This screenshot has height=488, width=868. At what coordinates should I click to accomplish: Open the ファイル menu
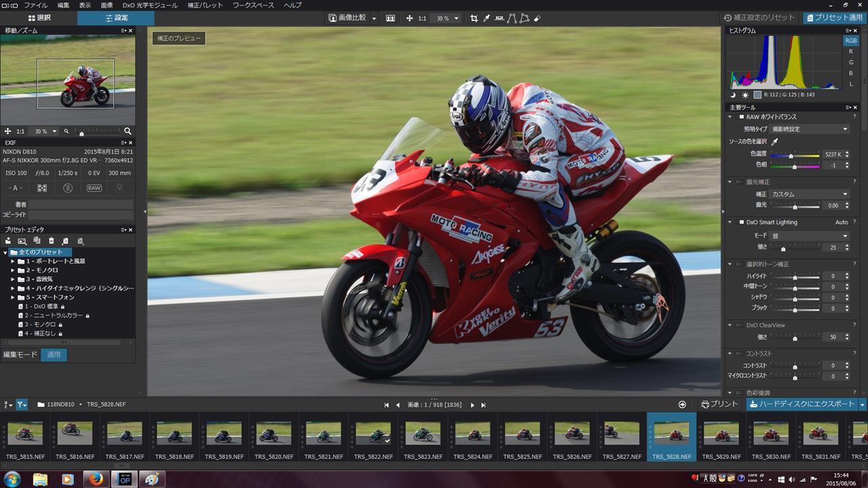pos(36,5)
